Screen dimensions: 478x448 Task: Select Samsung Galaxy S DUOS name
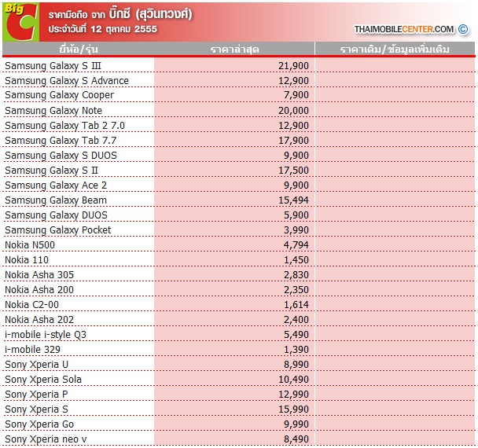point(61,155)
